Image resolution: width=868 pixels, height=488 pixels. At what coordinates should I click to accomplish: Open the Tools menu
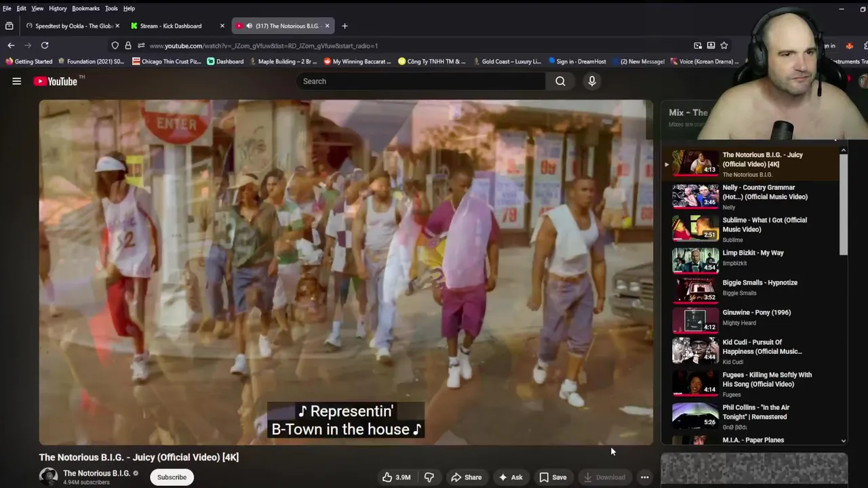pyautogui.click(x=111, y=8)
